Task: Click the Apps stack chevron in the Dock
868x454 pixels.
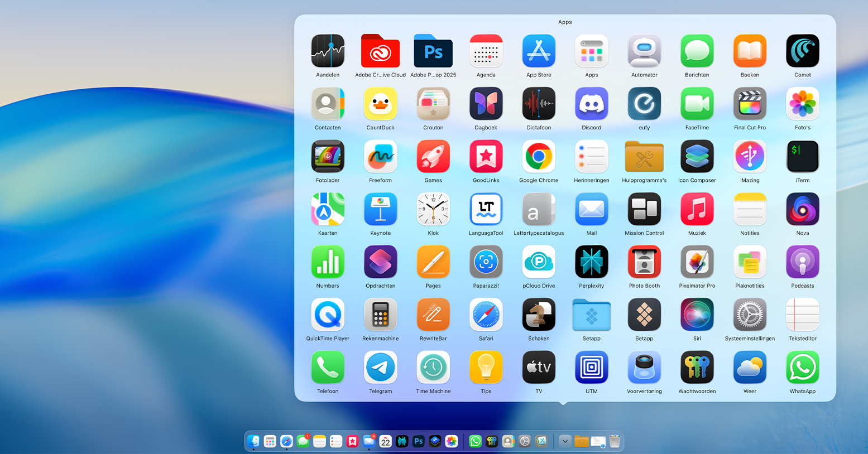Action: coord(565,441)
